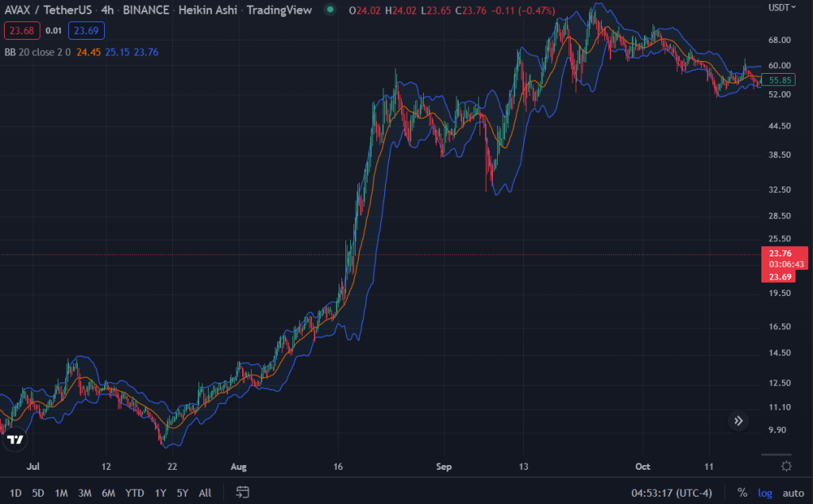Click the red sell price 23.68 button
Screen dimensions: 813x504
click(x=21, y=31)
